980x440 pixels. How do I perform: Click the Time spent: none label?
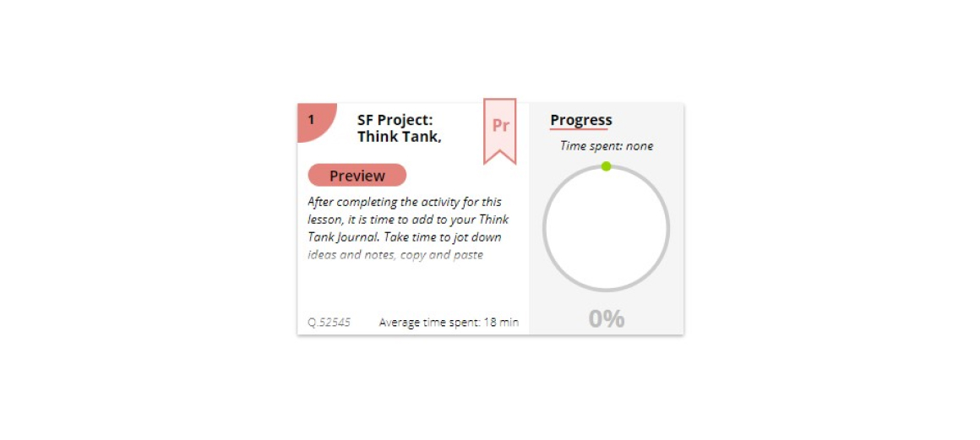click(607, 145)
